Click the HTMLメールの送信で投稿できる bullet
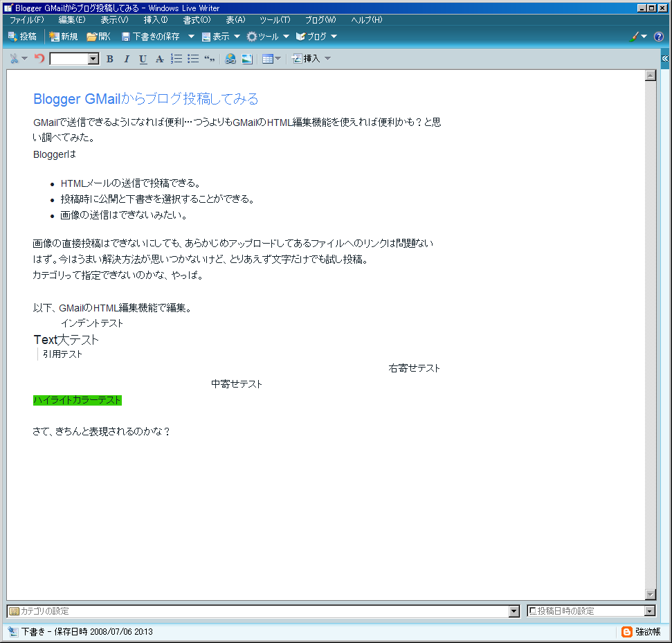 [x=130, y=183]
